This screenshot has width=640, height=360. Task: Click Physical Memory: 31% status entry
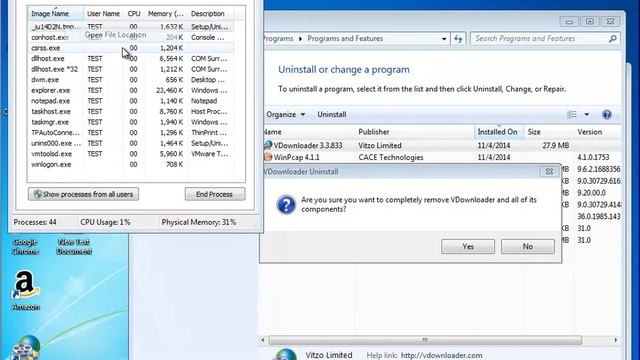(x=199, y=222)
